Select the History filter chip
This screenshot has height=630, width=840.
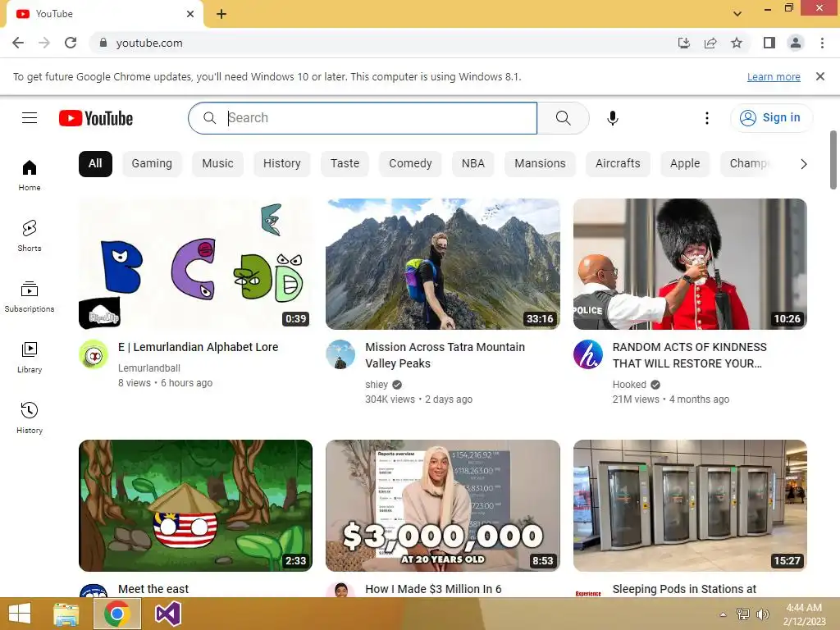[282, 164]
